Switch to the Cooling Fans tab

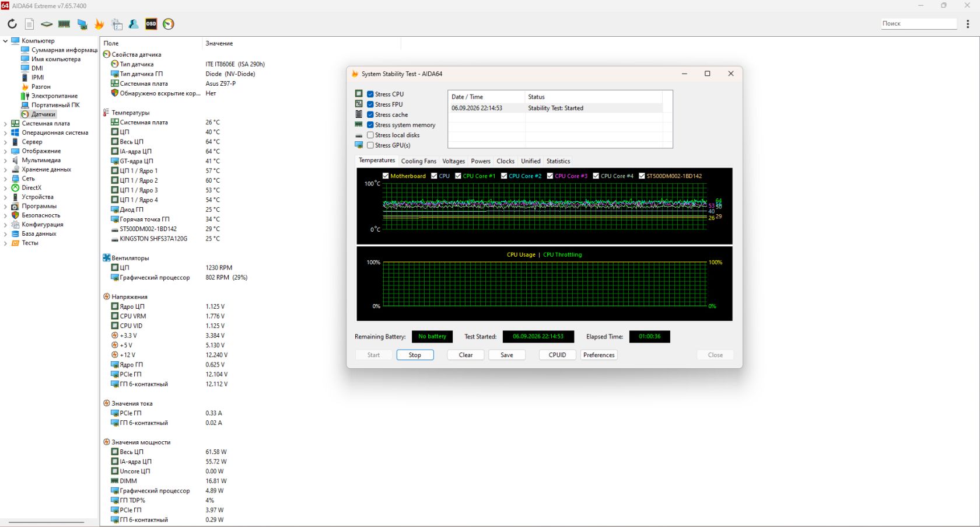(418, 161)
